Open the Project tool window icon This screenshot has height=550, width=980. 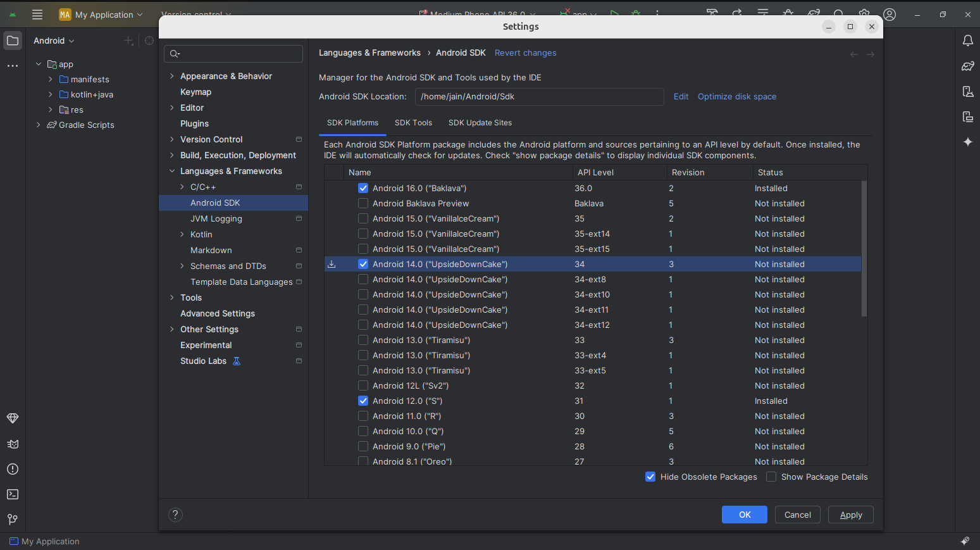[13, 41]
